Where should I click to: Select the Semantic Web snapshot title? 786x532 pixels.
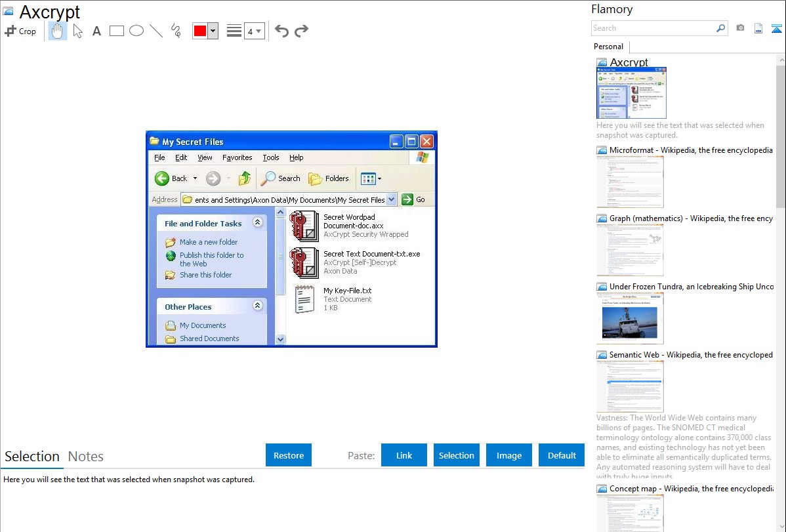[691, 354]
